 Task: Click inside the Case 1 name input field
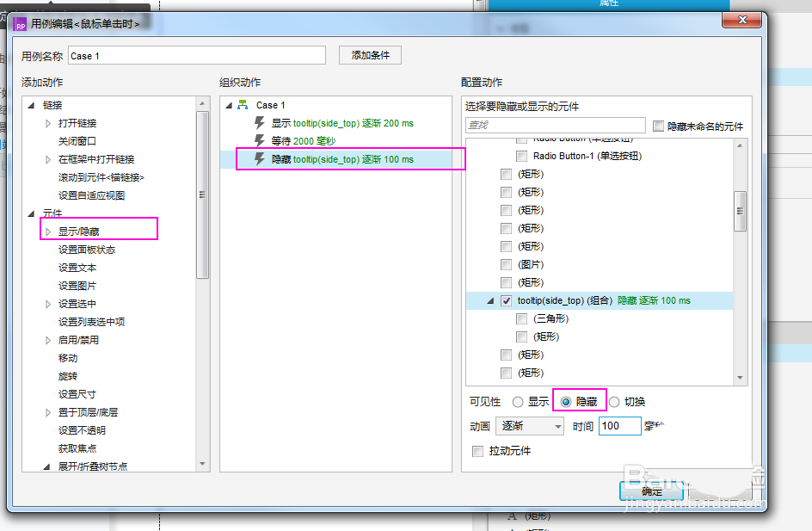(x=198, y=54)
